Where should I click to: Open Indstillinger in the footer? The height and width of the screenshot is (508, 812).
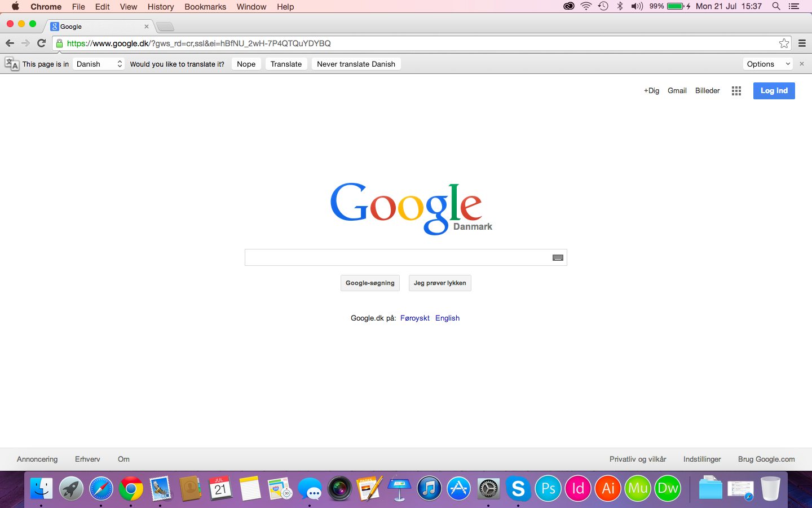[702, 459]
